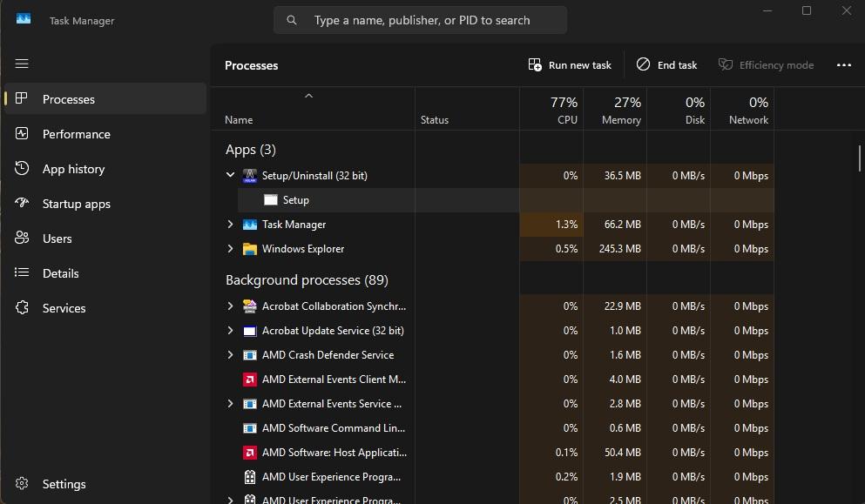The image size is (865, 504).
Task: Click the Performance graph icon in sidebar
Action: 22,133
